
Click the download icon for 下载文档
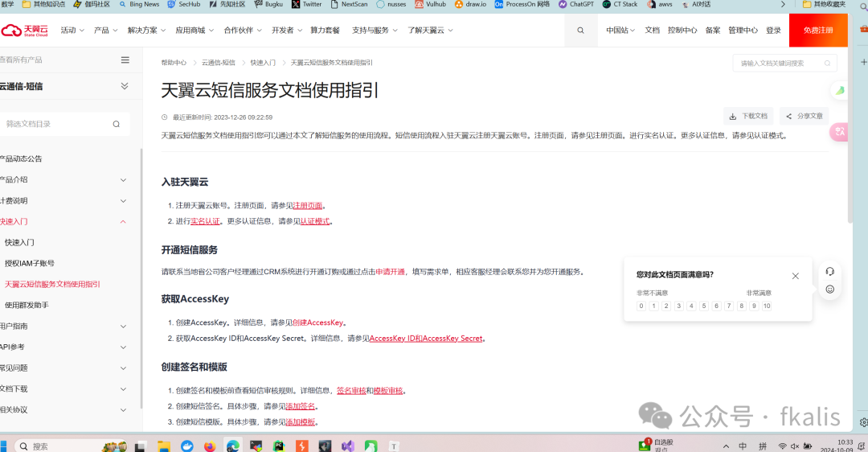(732, 117)
